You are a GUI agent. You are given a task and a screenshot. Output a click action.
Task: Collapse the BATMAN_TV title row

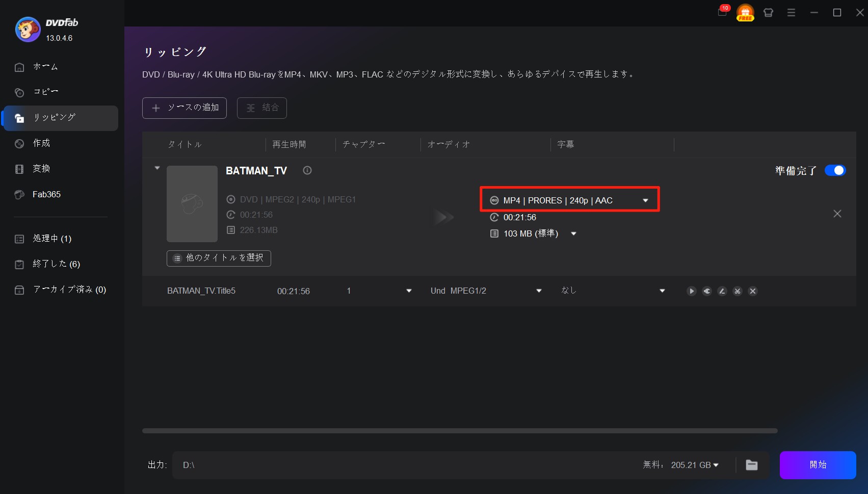(x=157, y=168)
